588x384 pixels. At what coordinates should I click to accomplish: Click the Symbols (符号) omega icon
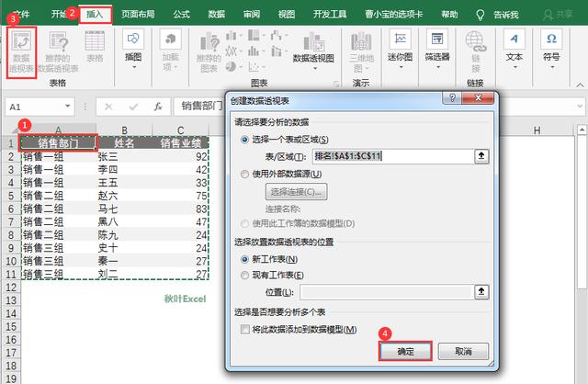551,51
